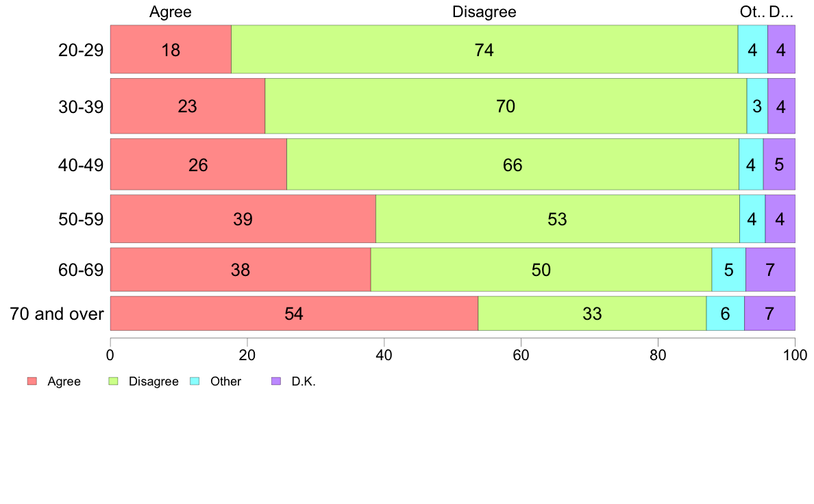814x504 pixels.
Task: Select the 74 Disagree bar for 20-29
Action: (484, 49)
